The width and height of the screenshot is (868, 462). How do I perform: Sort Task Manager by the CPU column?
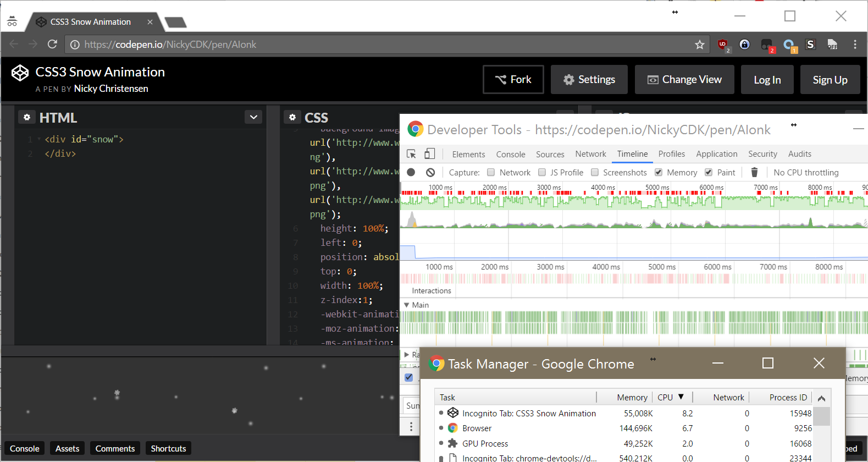(x=671, y=397)
